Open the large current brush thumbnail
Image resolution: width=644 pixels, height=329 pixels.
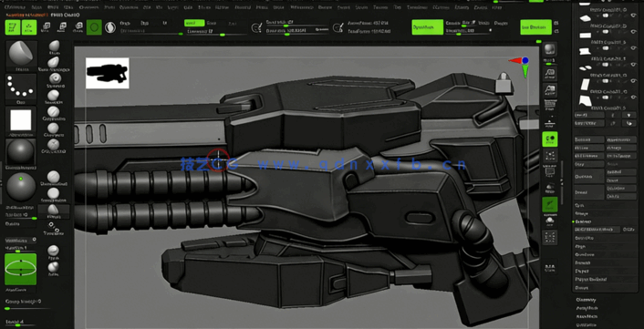pyautogui.click(x=21, y=56)
